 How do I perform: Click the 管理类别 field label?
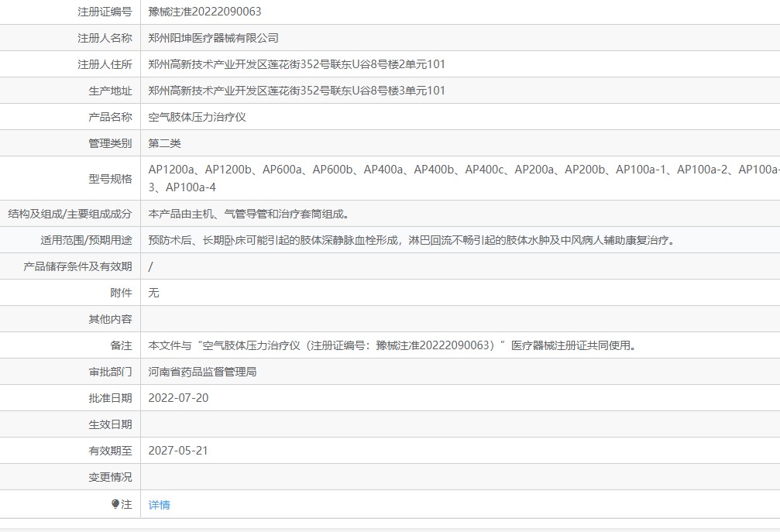pos(111,143)
